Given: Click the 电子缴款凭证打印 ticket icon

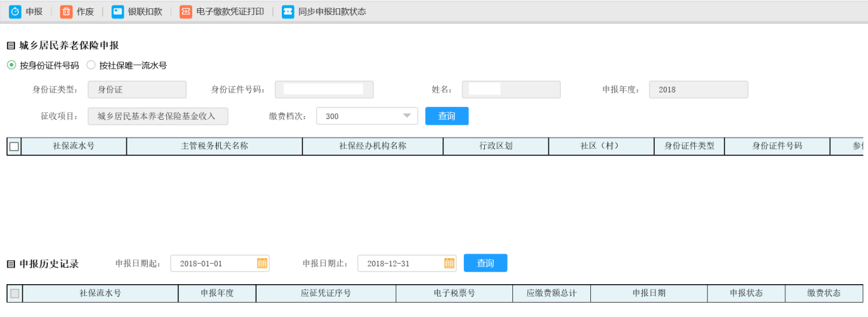Looking at the screenshot, I should pos(186,12).
